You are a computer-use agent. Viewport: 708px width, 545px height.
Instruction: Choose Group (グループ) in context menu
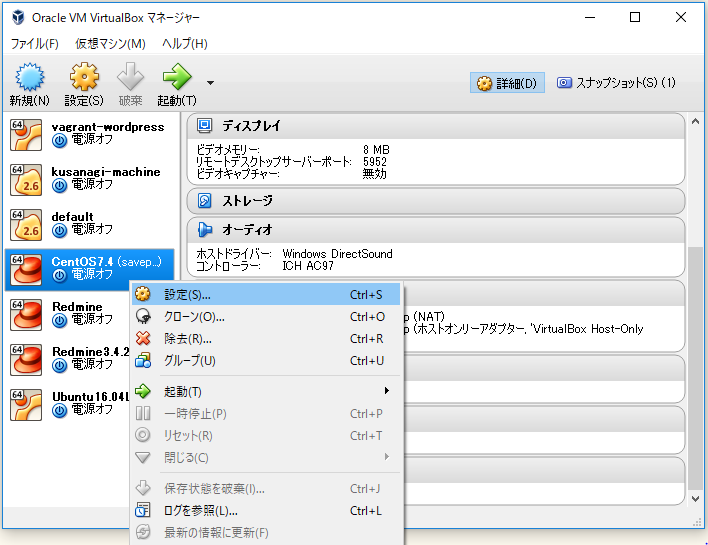tap(266, 361)
